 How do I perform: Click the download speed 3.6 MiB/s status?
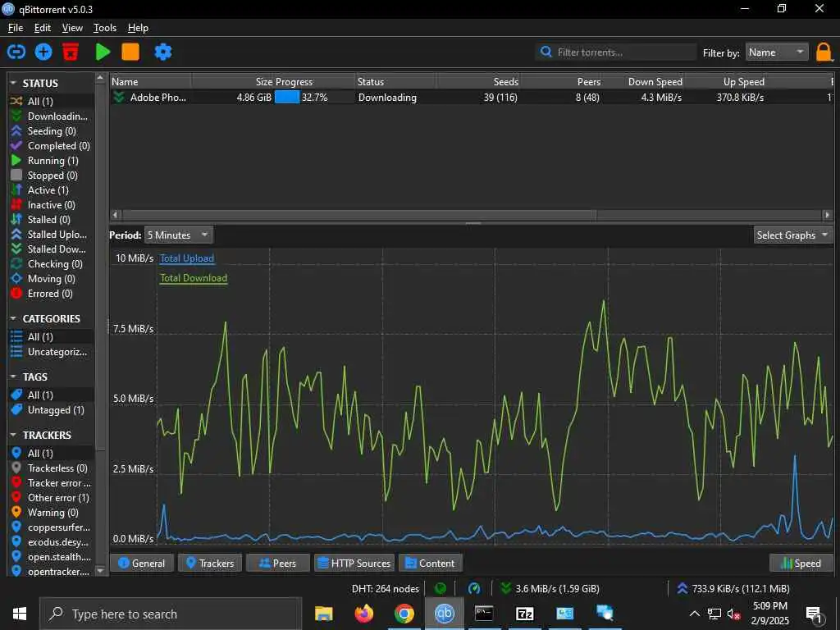[x=550, y=589]
